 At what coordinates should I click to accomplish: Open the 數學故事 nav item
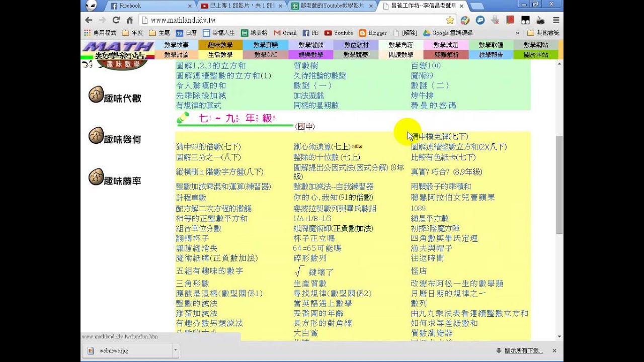coord(176,45)
